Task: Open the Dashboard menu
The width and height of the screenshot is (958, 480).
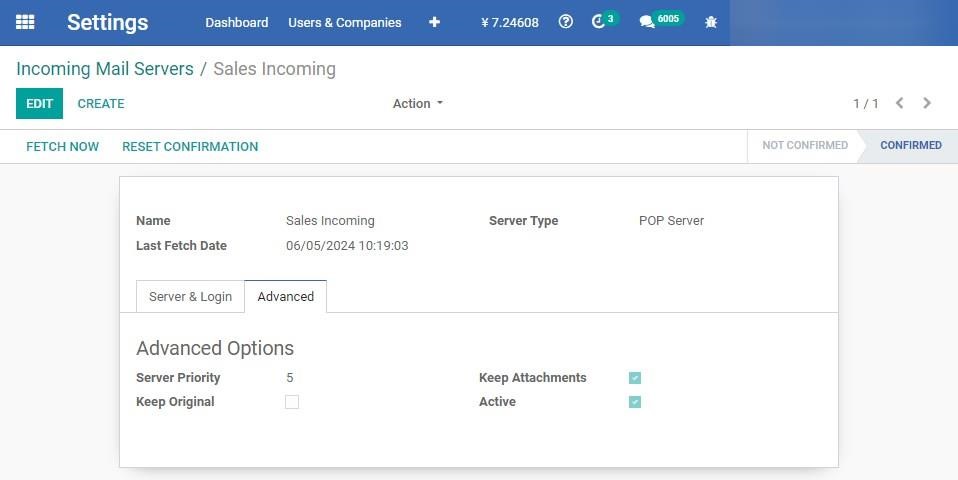Action: coord(236,23)
